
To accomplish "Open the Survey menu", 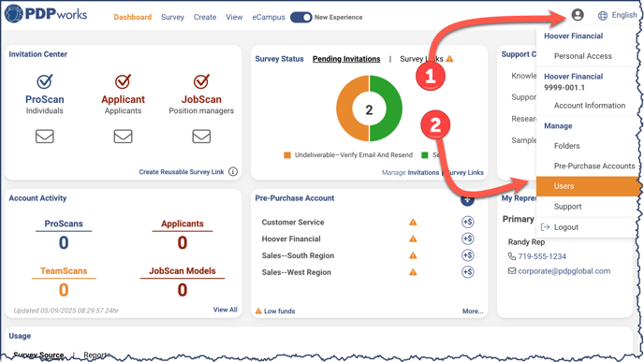I will click(172, 17).
